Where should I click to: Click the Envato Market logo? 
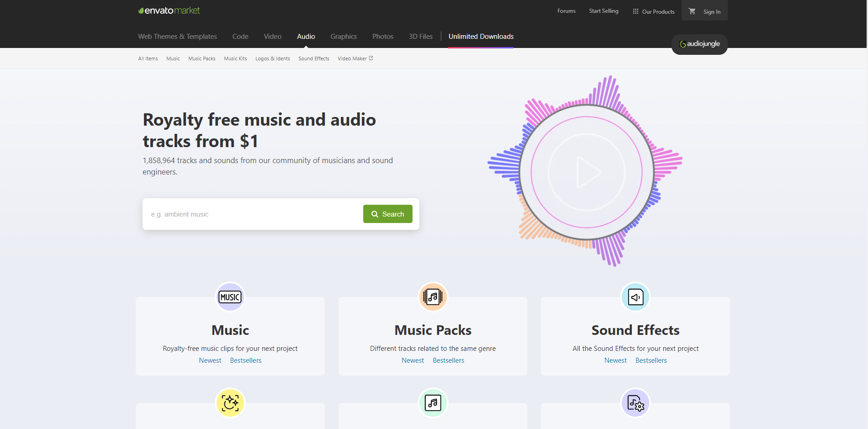[169, 11]
